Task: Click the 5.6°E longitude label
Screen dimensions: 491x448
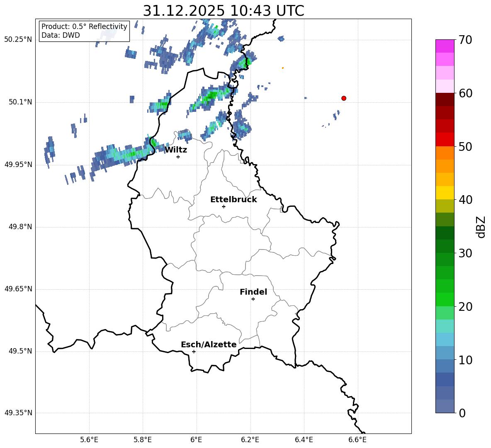Action: point(89,440)
